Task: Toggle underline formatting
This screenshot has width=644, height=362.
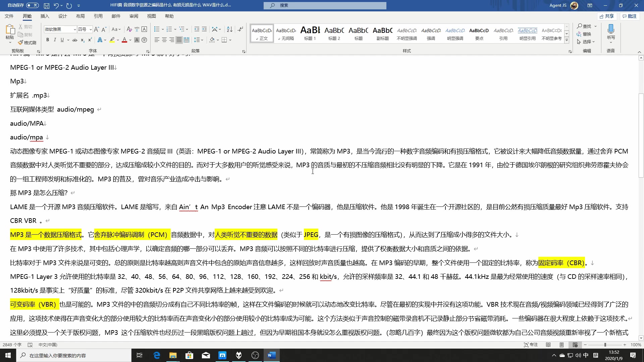Action: (x=62, y=40)
